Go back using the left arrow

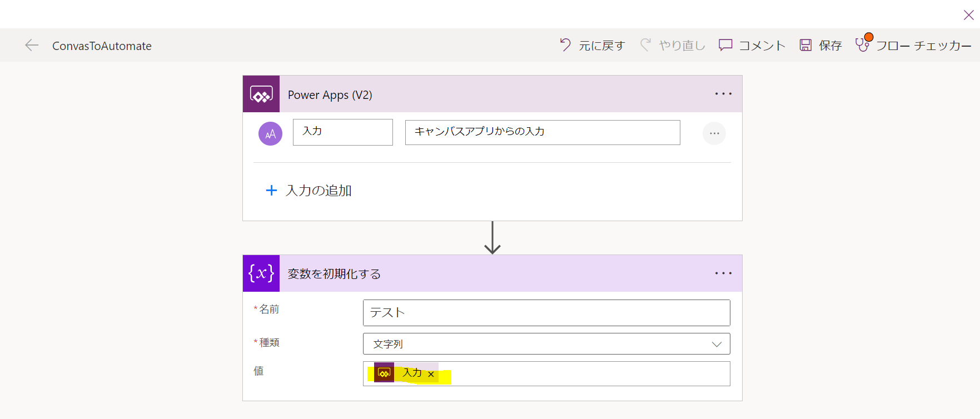(x=32, y=46)
